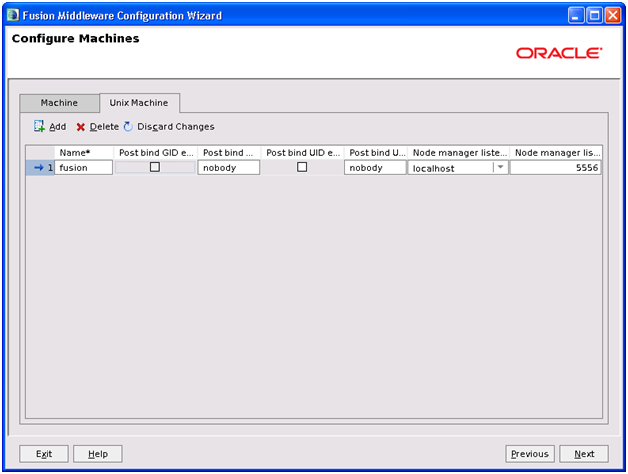This screenshot has width=628, height=474.
Task: Click the Discard Changes label
Action: tap(176, 127)
